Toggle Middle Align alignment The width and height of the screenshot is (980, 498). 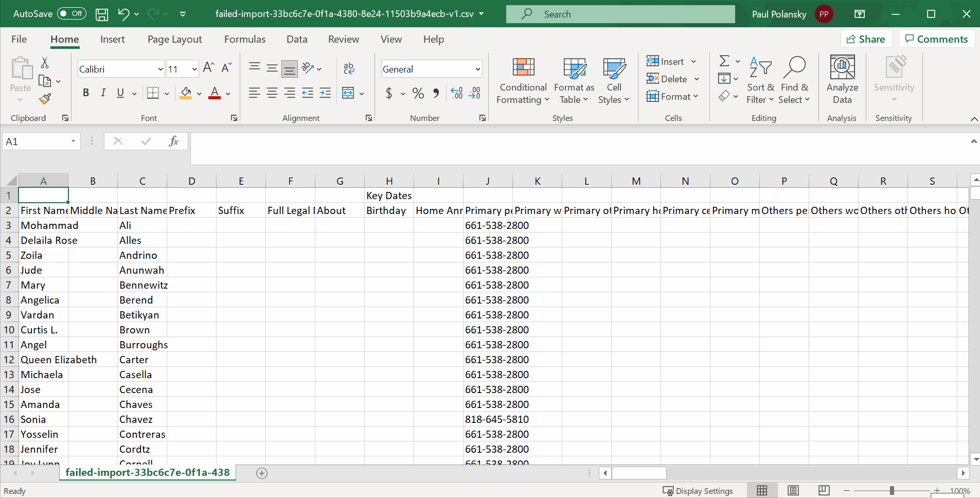click(x=272, y=68)
